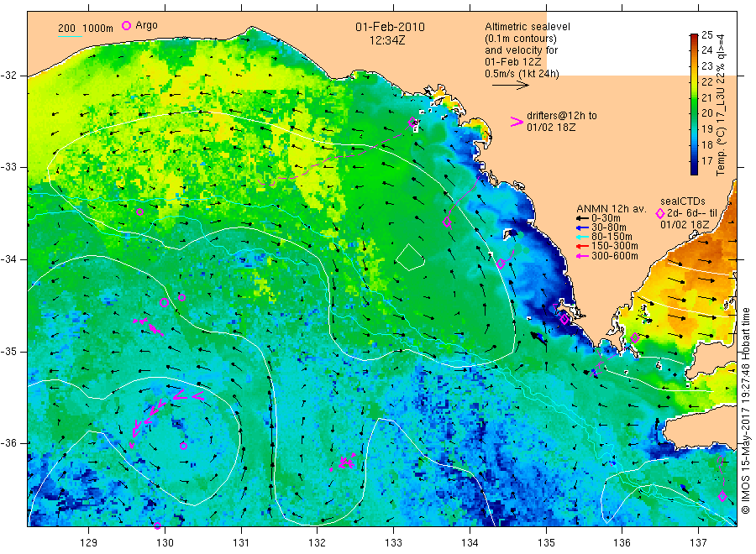Click the IMOS copyright timestamp text
The width and height of the screenshot is (756, 554).
click(x=745, y=411)
